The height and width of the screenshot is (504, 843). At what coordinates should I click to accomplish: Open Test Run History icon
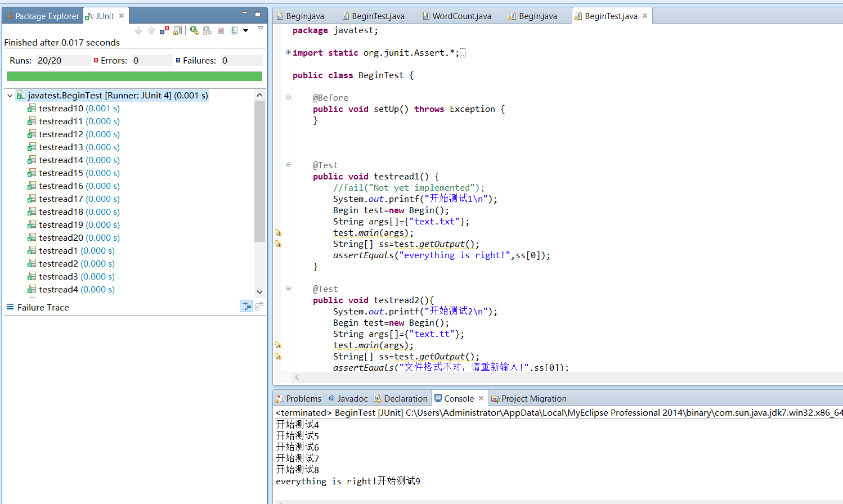(234, 30)
